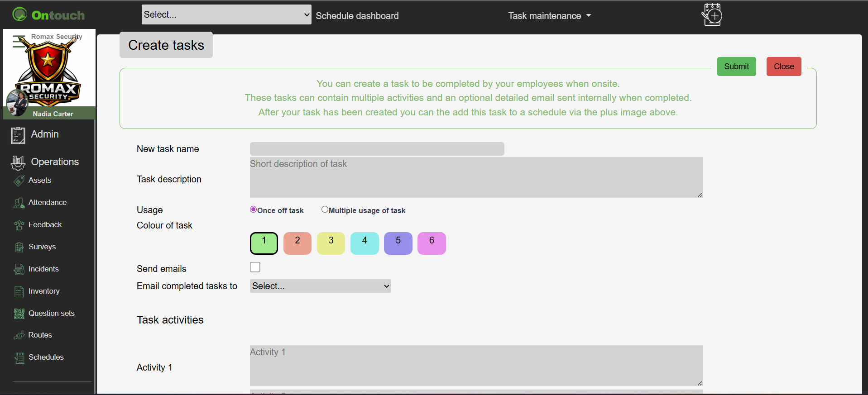Click the Incidents icon in sidebar
The image size is (868, 395).
tap(19, 269)
